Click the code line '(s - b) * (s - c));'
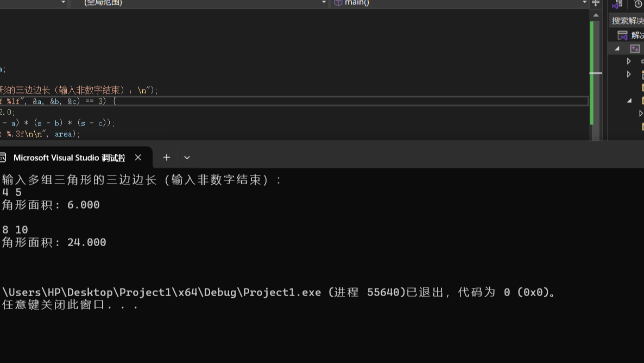Viewport: 644px width, 363px height. coord(58,123)
